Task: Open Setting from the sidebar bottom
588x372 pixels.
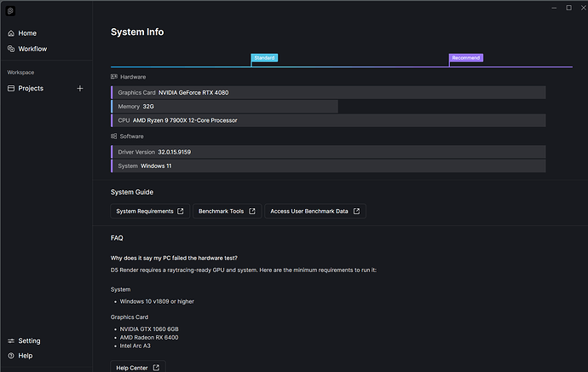Action: click(28, 340)
